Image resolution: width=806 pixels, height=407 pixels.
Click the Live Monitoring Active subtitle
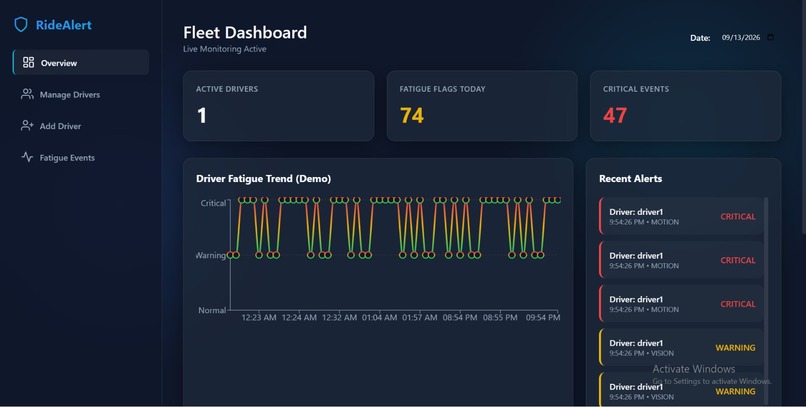(x=225, y=49)
